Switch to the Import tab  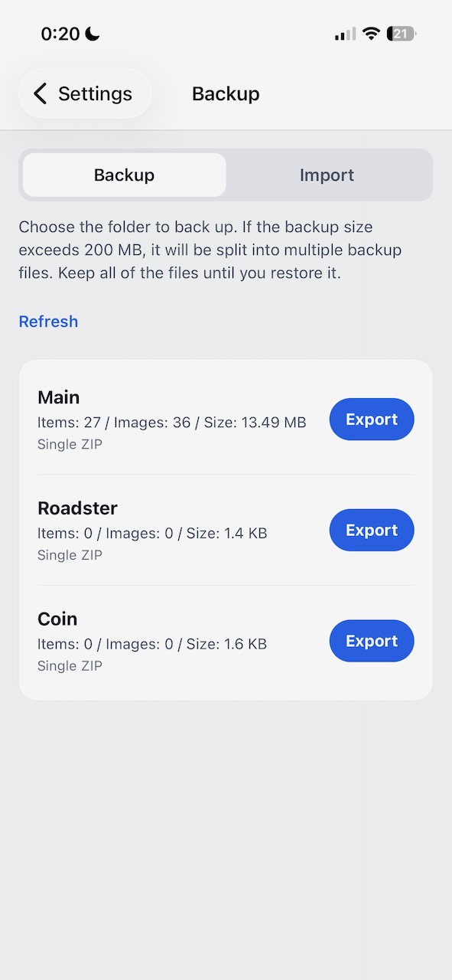[x=327, y=175]
